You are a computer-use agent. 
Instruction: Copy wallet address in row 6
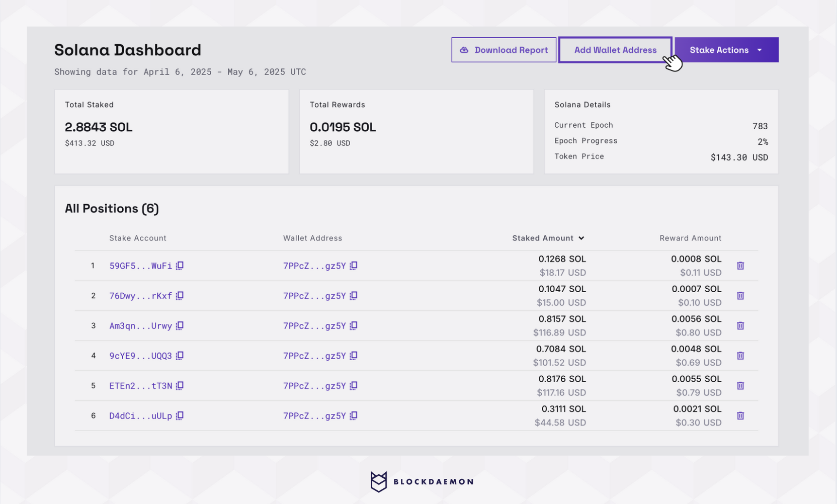tap(354, 416)
